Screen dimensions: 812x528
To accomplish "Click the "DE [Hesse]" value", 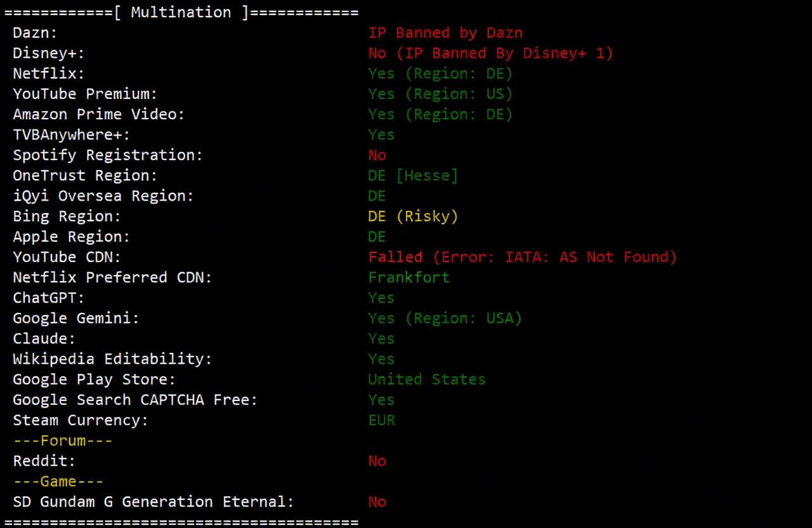I will (413, 175).
